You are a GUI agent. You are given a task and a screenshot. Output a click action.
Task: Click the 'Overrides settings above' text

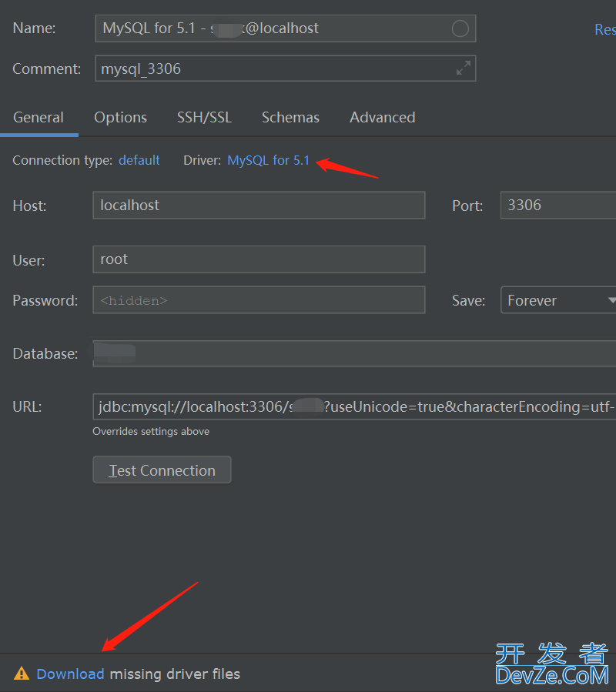tap(151, 431)
